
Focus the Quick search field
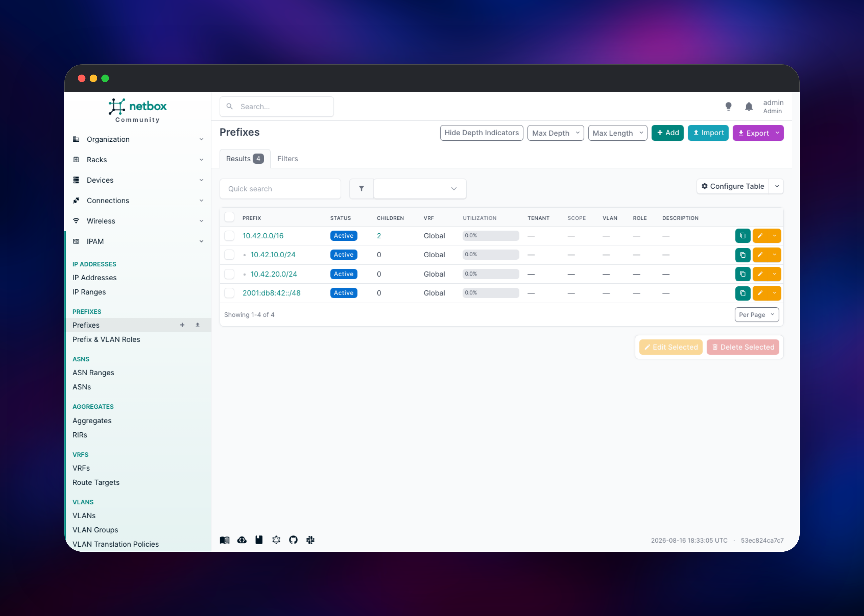[x=280, y=188]
